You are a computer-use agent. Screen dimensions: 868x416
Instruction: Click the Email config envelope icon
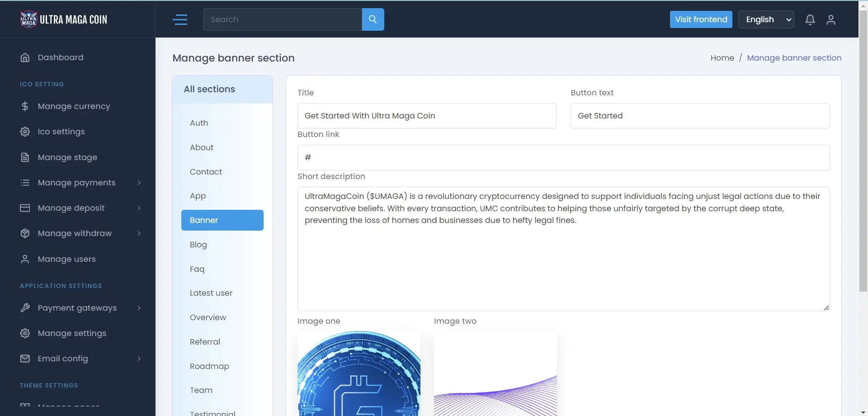(x=25, y=359)
